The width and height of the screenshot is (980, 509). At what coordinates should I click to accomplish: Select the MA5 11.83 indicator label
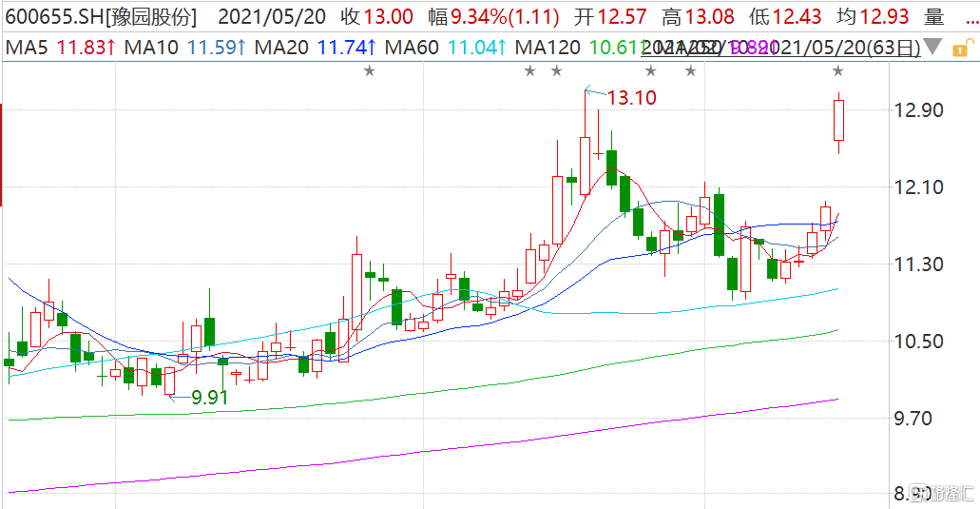coord(61,48)
